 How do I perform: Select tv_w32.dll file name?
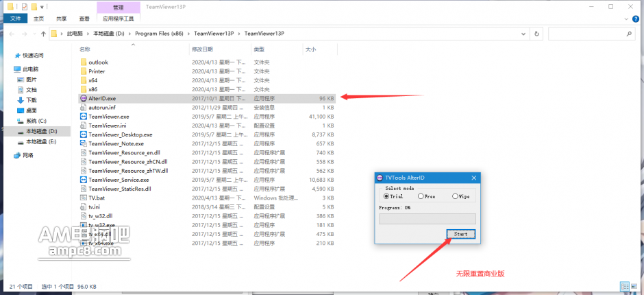101,215
